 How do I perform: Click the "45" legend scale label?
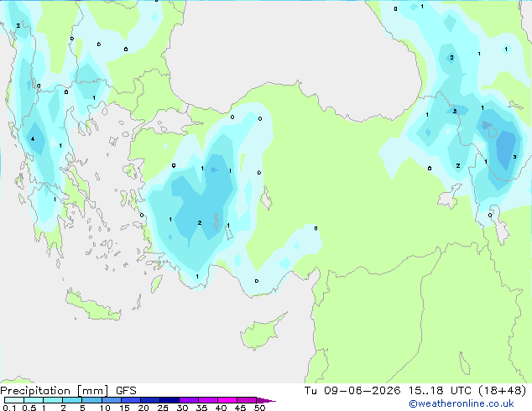[240, 408]
